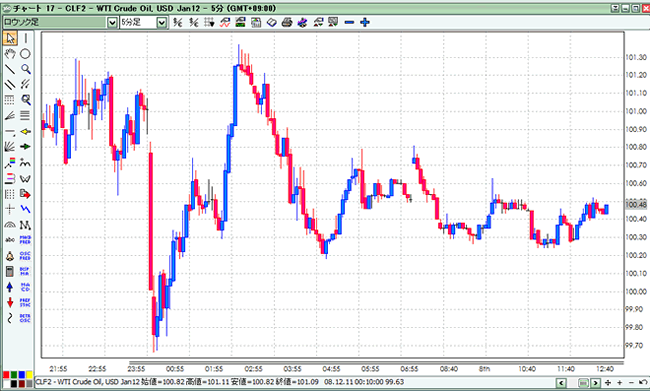Select the W-shaped wave pattern tool
The height and width of the screenshot is (391, 650).
point(26,178)
